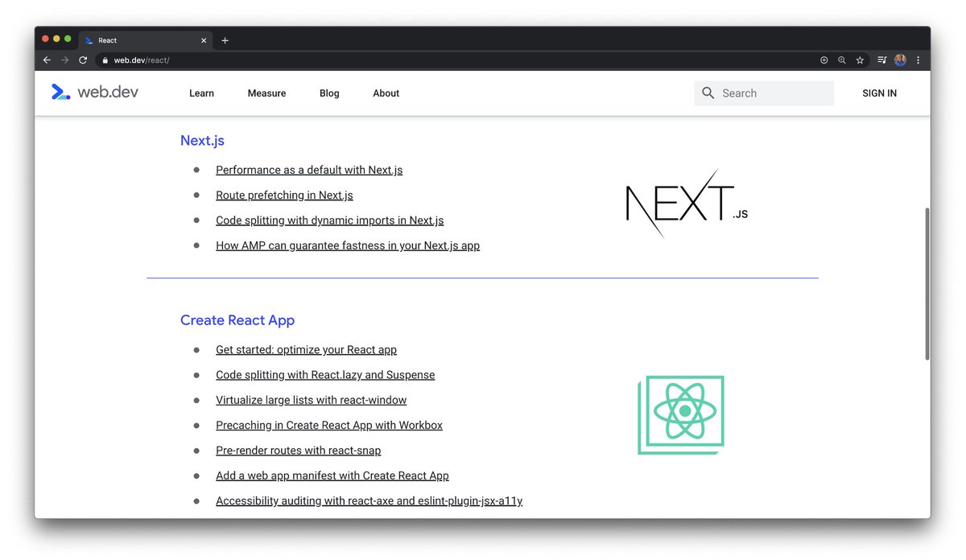The height and width of the screenshot is (560, 966).
Task: Click the Chrome profile avatar icon
Action: 899,60
